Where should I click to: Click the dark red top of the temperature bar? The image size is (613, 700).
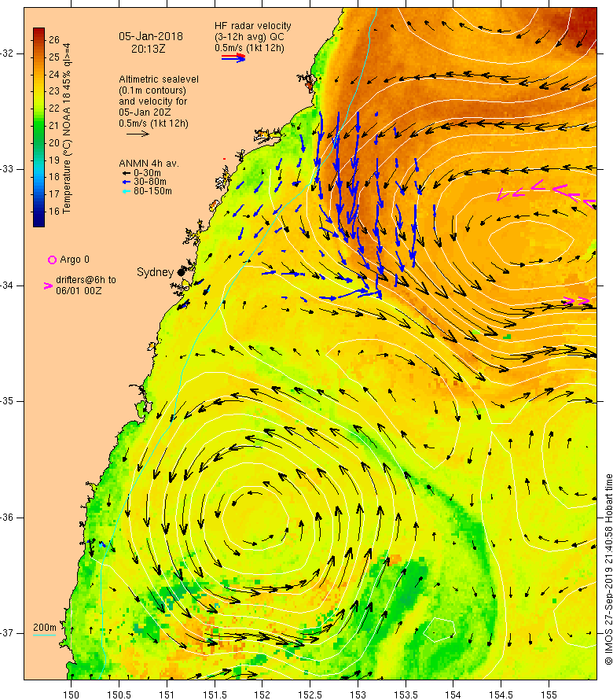(x=39, y=31)
